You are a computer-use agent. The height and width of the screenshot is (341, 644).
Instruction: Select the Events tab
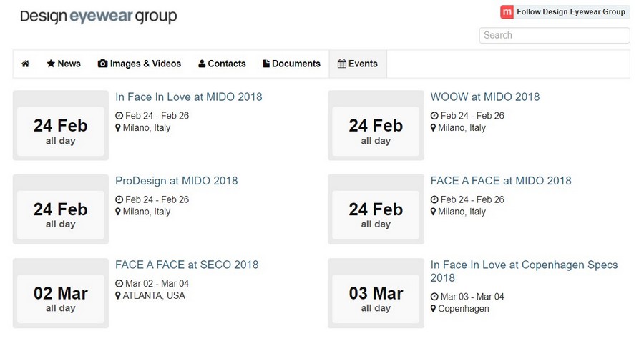(358, 64)
